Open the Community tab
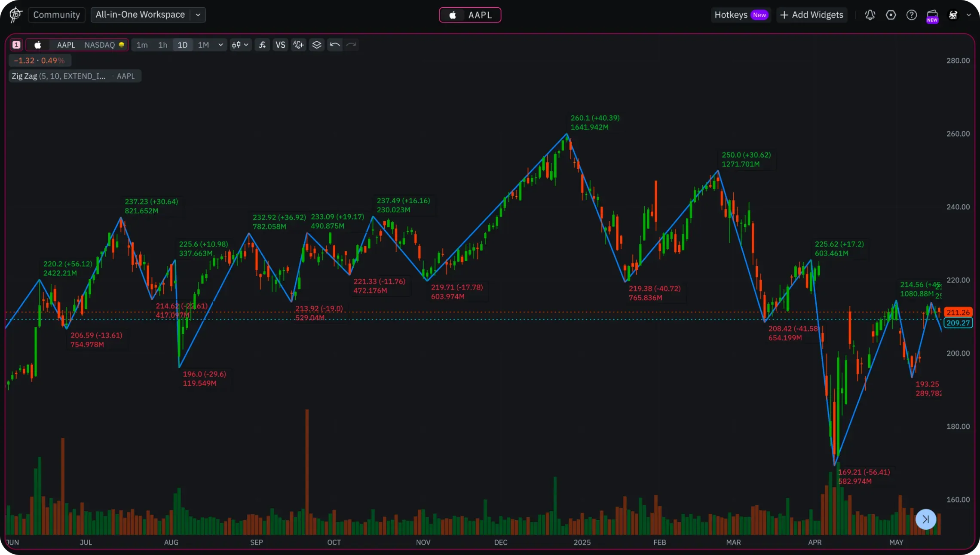 tap(56, 15)
